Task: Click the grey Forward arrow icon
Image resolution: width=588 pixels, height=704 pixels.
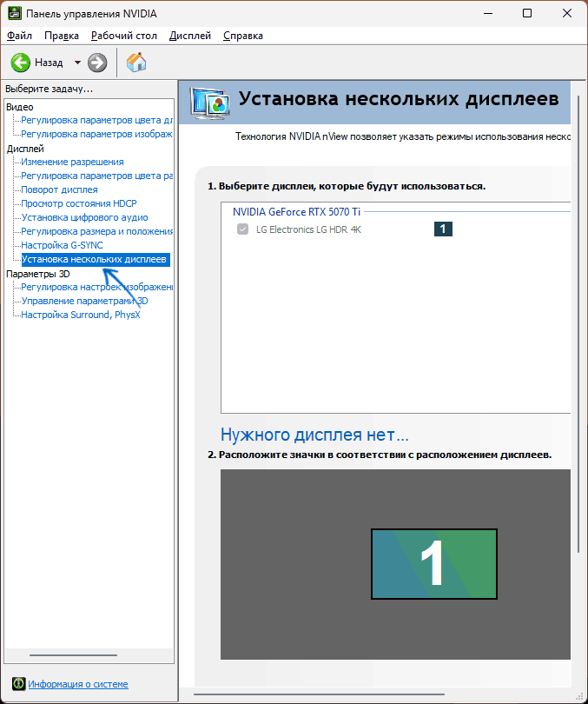Action: (x=97, y=63)
